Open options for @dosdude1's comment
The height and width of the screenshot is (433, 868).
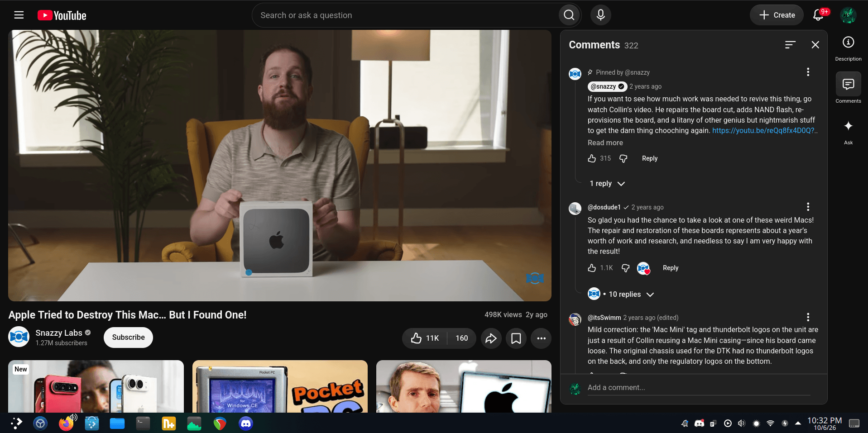[x=808, y=207]
